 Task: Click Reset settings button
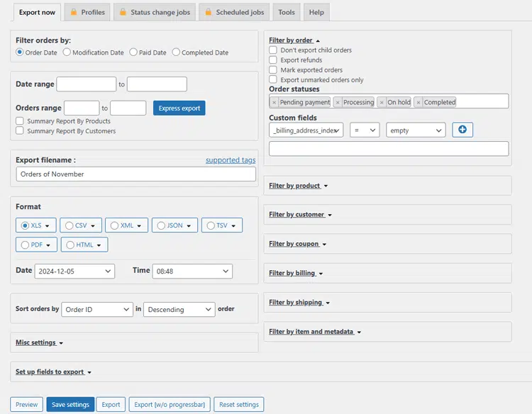[x=239, y=405]
